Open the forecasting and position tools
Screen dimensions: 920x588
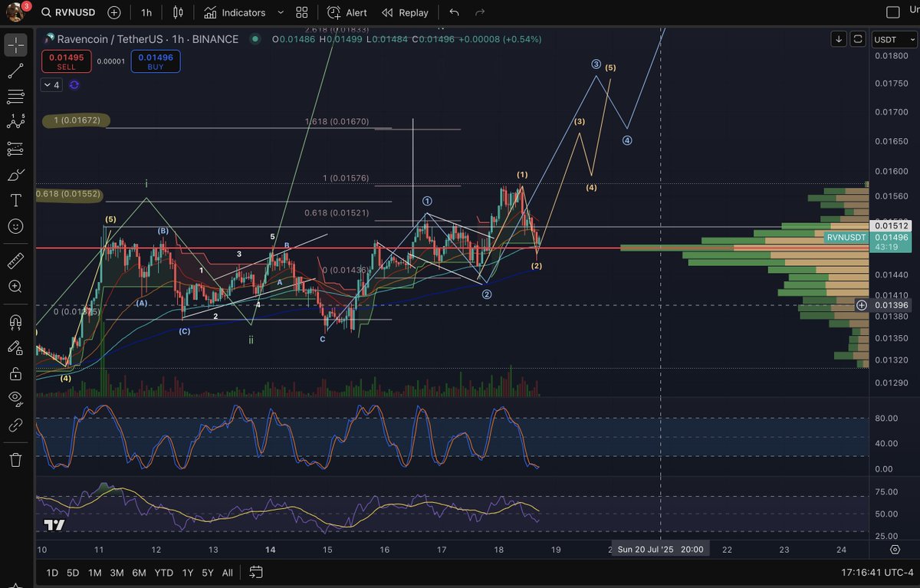15,149
